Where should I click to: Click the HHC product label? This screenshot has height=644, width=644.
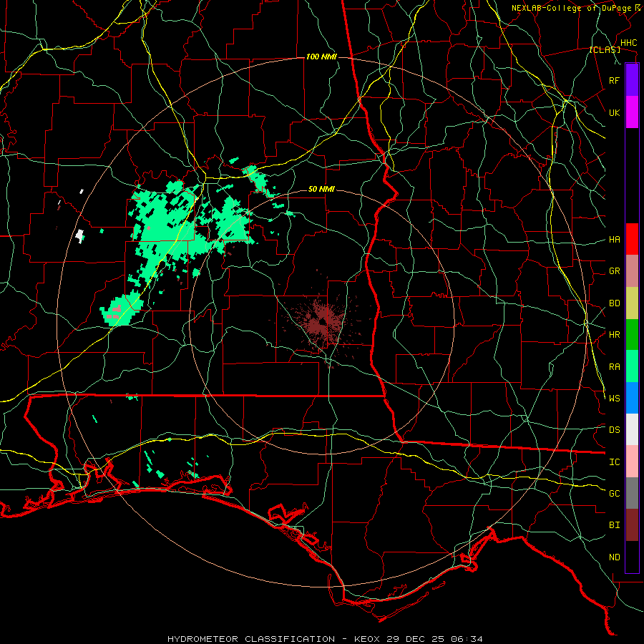tap(629, 43)
